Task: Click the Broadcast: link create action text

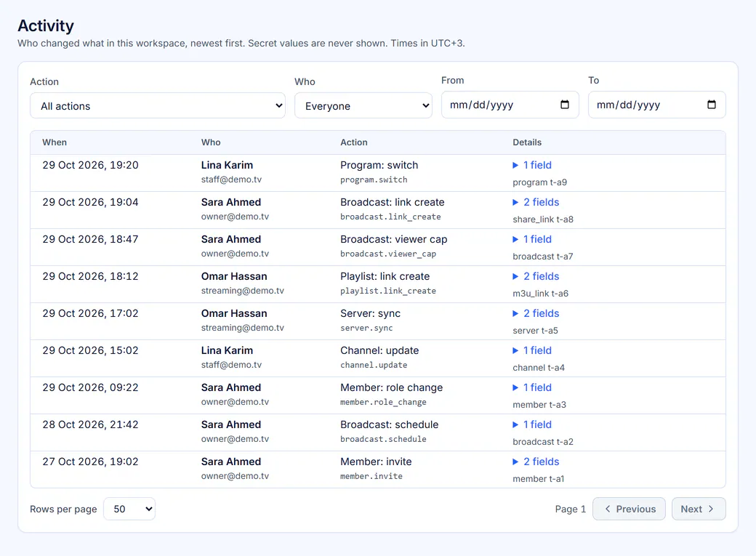Action: [x=393, y=202]
